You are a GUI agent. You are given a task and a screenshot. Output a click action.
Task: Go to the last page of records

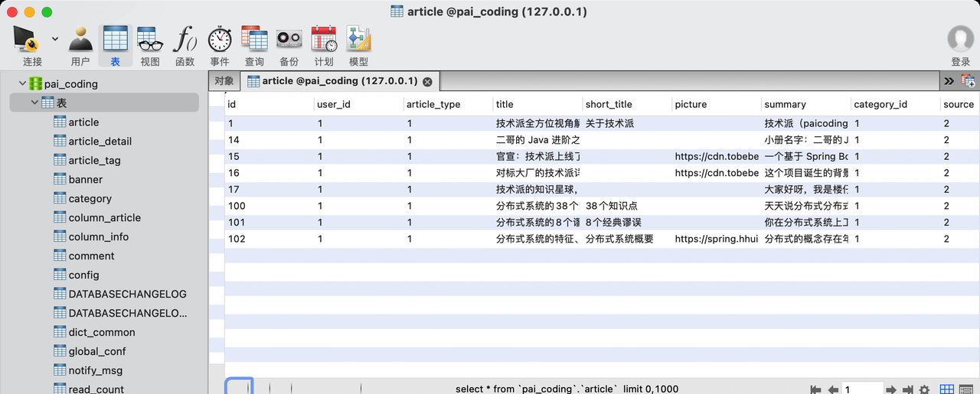tap(908, 389)
